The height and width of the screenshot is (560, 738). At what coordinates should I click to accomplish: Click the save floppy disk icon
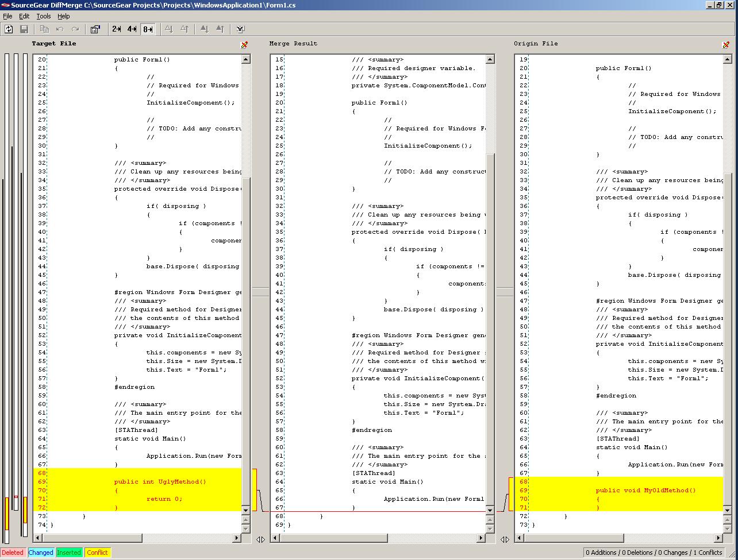[x=24, y=29]
